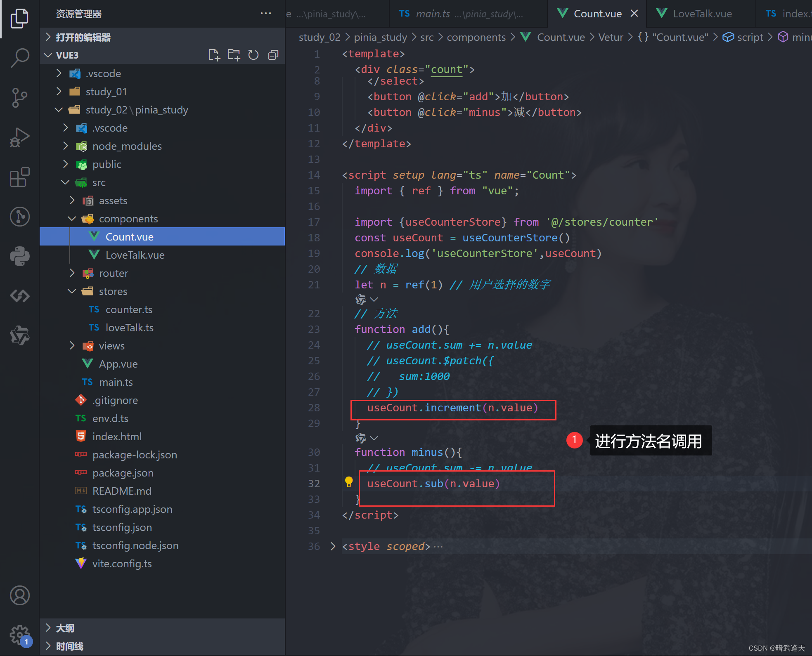Collapse the components folder
Viewport: 812px width, 656px height.
[162, 219]
